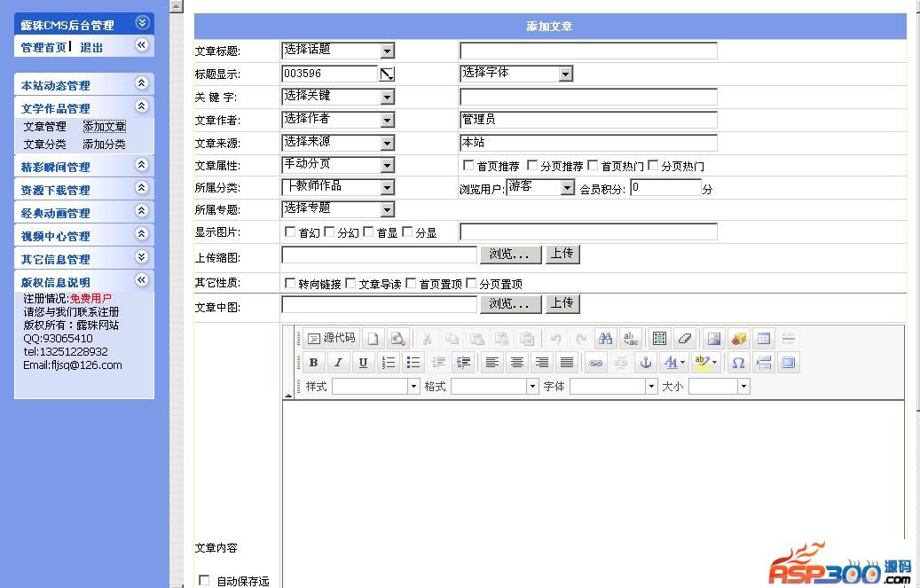This screenshot has width=920, height=588.
Task: Insert a numbered list
Action: [x=389, y=363]
